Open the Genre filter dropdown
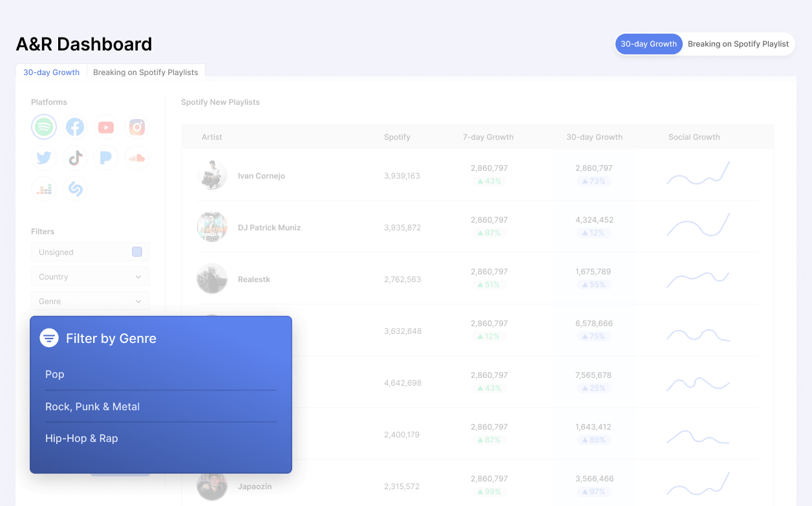Image resolution: width=812 pixels, height=506 pixels. tap(91, 301)
